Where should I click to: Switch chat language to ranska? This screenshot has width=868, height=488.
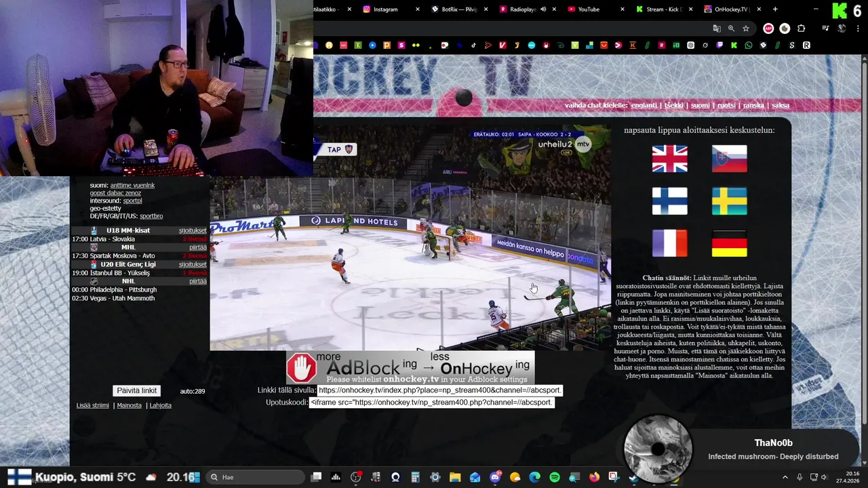point(753,106)
